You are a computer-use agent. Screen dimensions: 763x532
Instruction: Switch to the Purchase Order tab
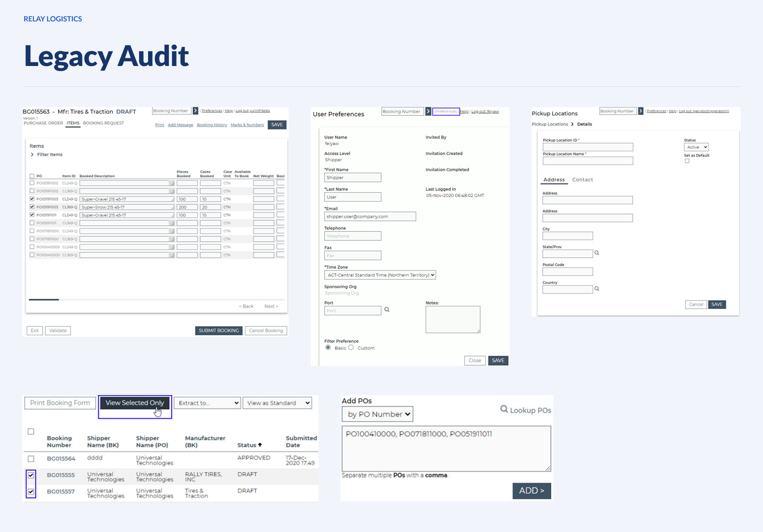point(43,123)
